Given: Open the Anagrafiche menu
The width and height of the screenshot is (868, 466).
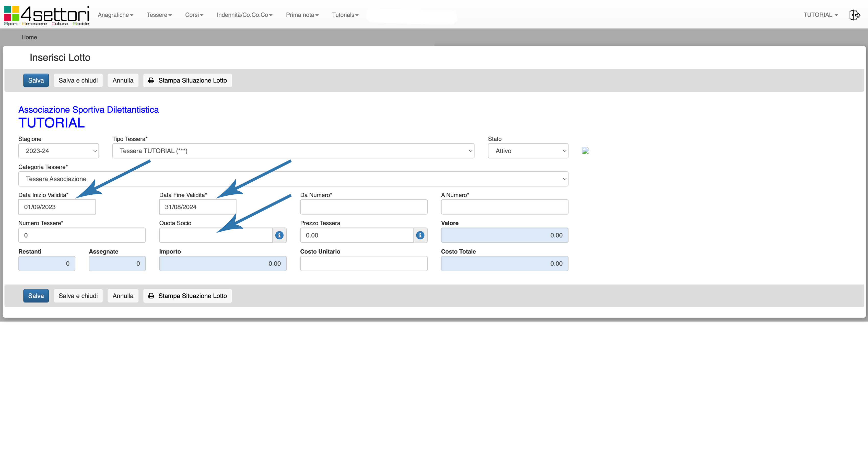Looking at the screenshot, I should coord(115,15).
